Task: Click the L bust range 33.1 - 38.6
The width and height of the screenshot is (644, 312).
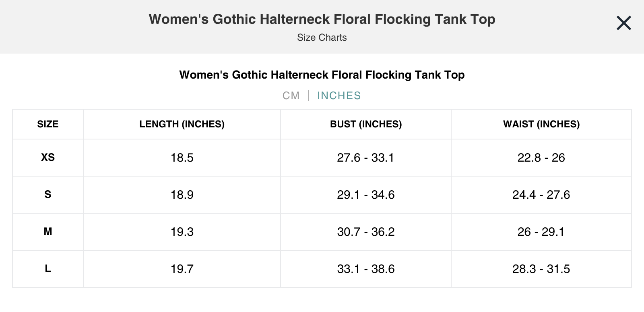Action: click(x=366, y=269)
